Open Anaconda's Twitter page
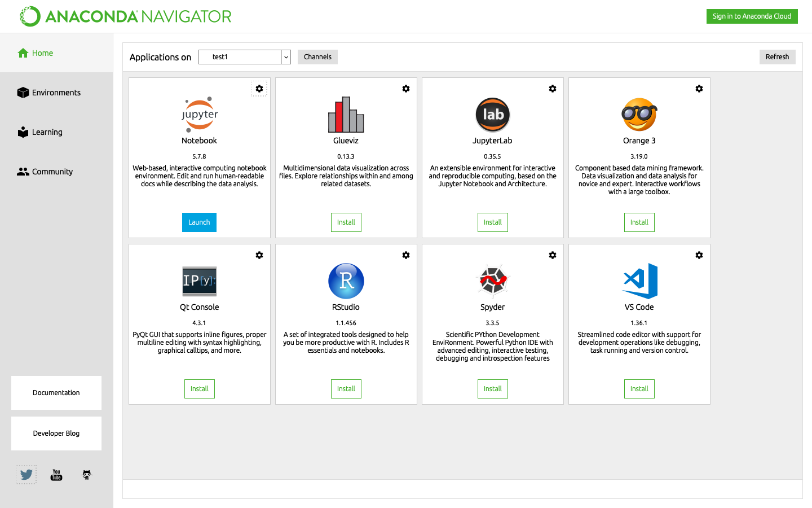The width and height of the screenshot is (812, 508). [x=26, y=475]
